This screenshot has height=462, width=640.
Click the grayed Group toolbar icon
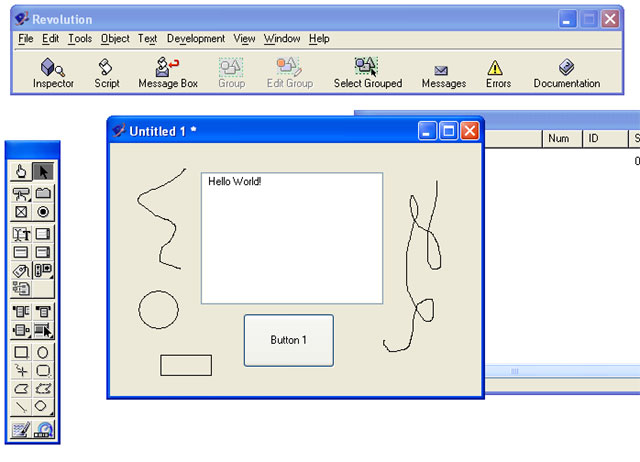231,73
